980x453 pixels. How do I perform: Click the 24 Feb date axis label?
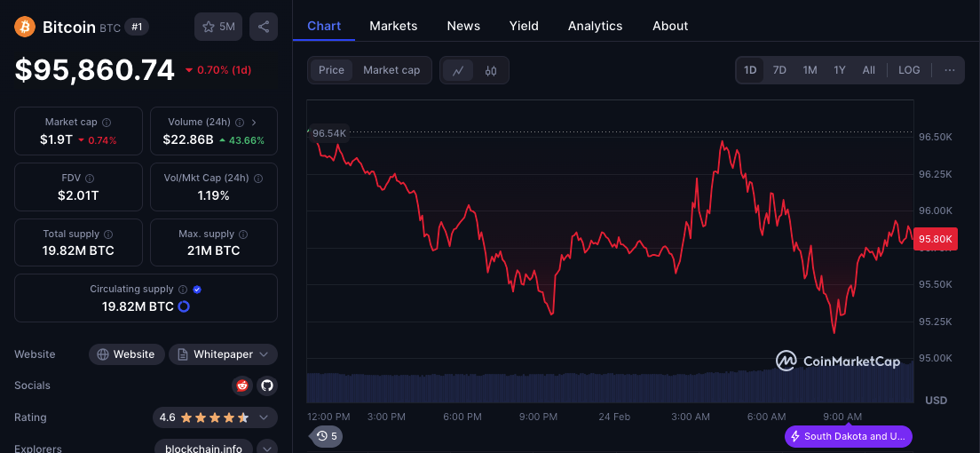coord(613,417)
